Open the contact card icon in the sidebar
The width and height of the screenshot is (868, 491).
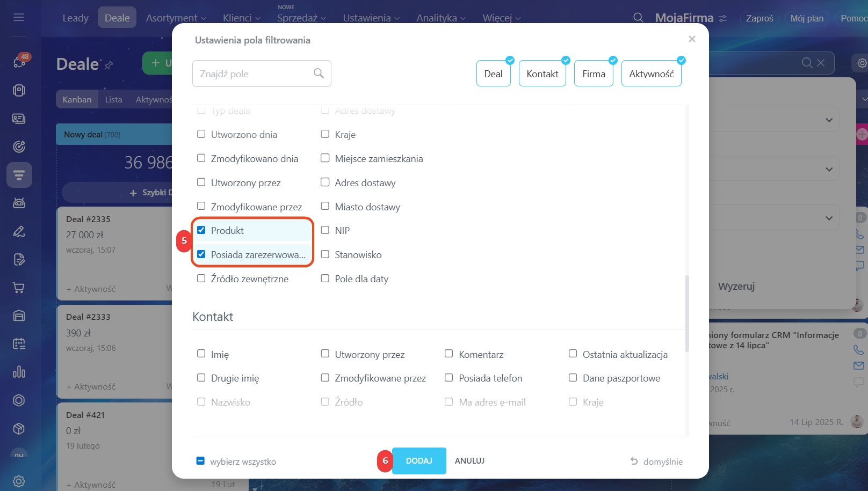point(19,119)
